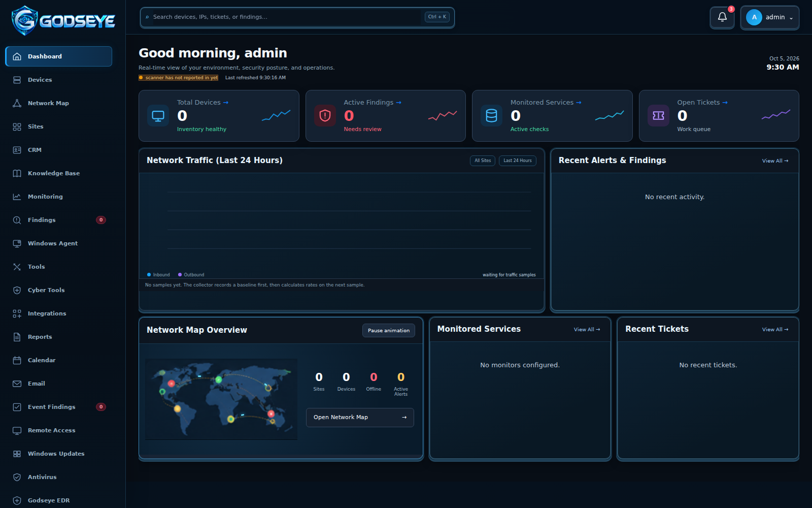Screen dimensions: 812x508
Task: Go to the Dashboard menu item
Action: (x=58, y=56)
